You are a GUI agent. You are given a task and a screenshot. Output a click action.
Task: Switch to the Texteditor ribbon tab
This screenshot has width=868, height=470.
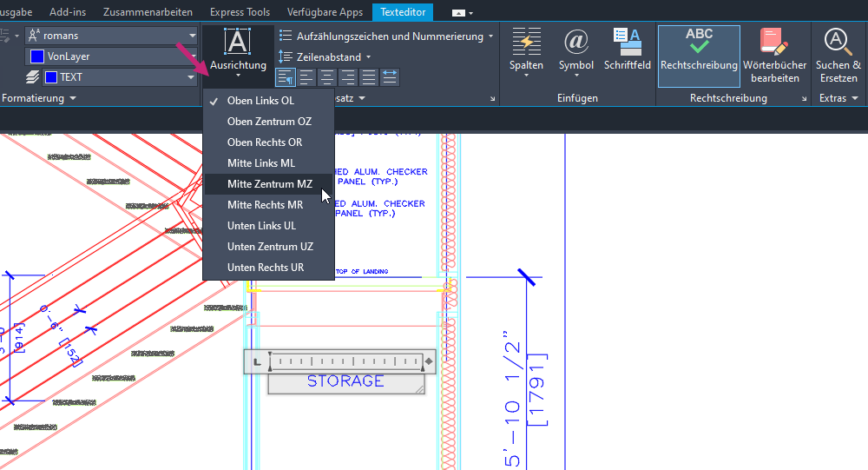click(403, 11)
